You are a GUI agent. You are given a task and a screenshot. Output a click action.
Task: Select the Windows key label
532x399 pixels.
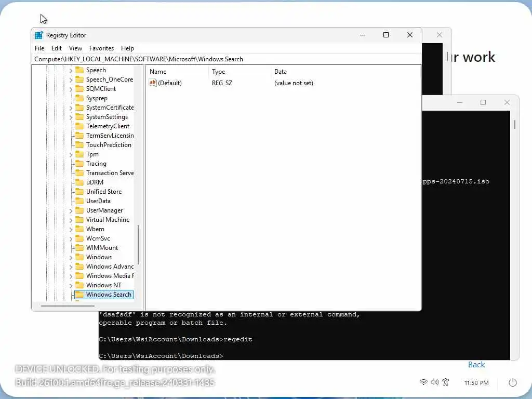99,257
